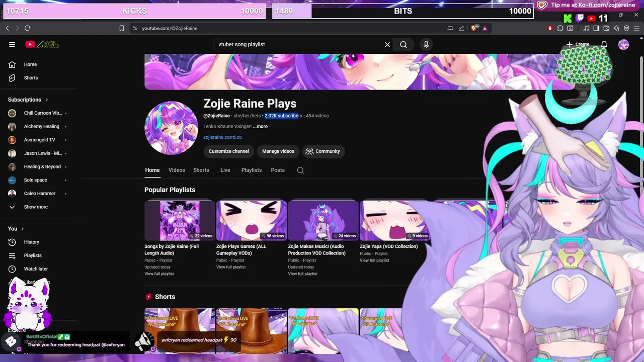Open the browser main menu icon
The height and width of the screenshot is (362, 644).
click(x=636, y=28)
